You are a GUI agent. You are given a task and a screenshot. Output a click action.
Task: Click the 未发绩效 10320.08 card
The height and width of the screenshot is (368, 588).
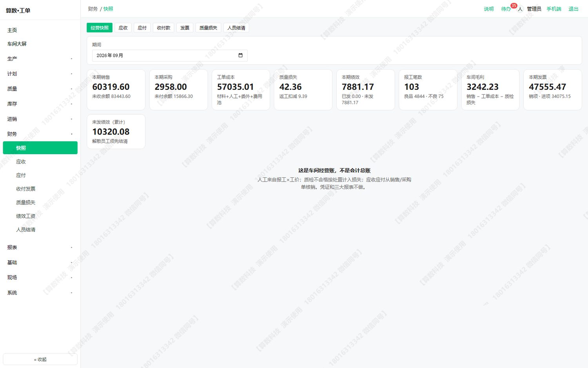tap(116, 132)
